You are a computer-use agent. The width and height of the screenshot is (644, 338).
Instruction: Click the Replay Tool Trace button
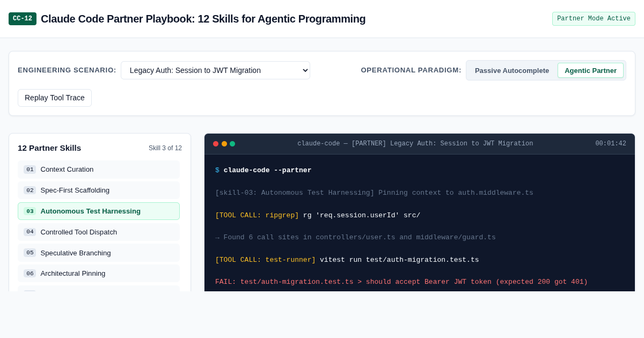55,98
